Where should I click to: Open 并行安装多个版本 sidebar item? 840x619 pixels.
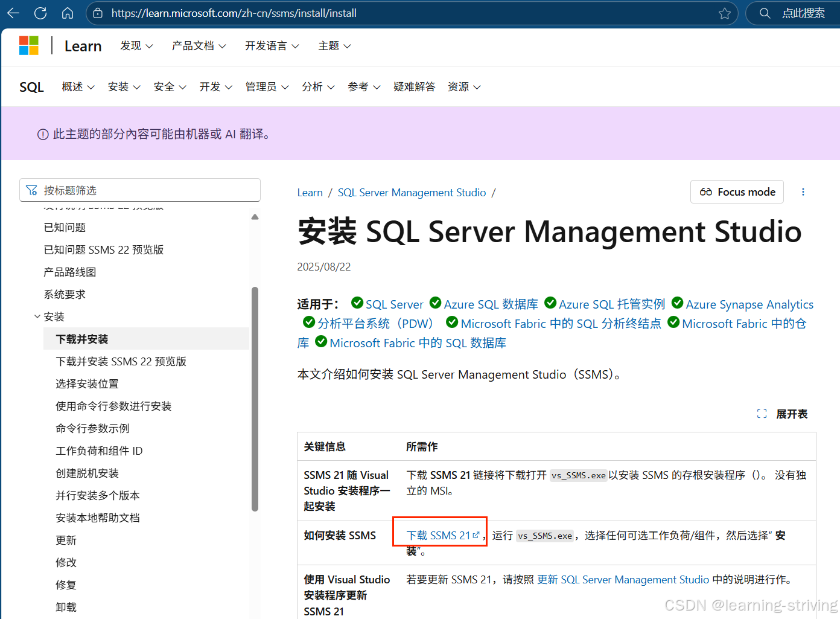(98, 495)
